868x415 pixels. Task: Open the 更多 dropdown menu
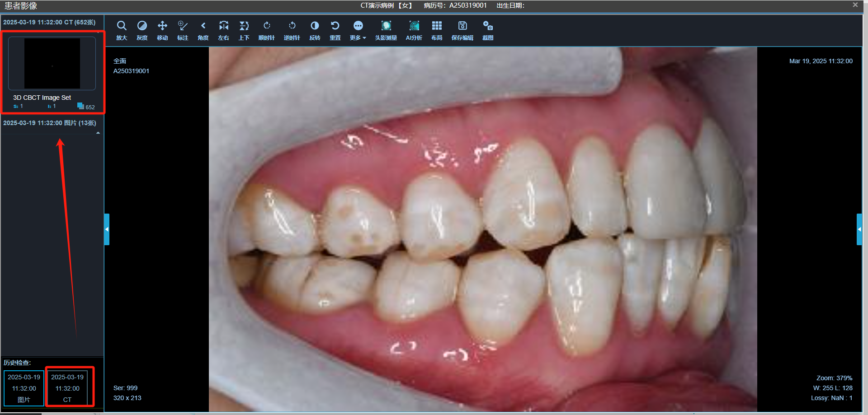(x=358, y=30)
